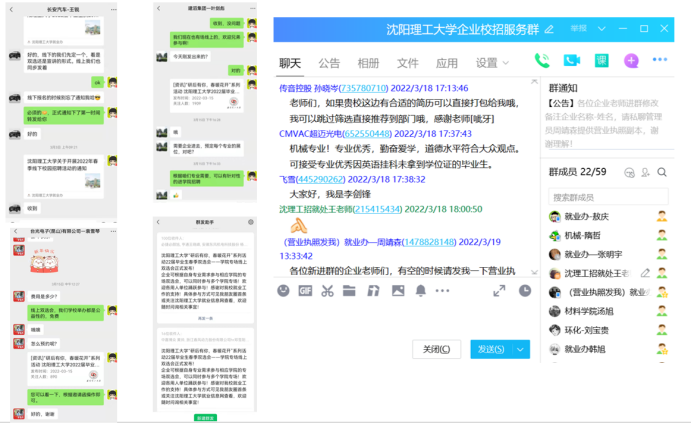Image resolution: width=692 pixels, height=424 pixels.
Task: Switch to the 聊天 tab
Action: click(x=290, y=63)
